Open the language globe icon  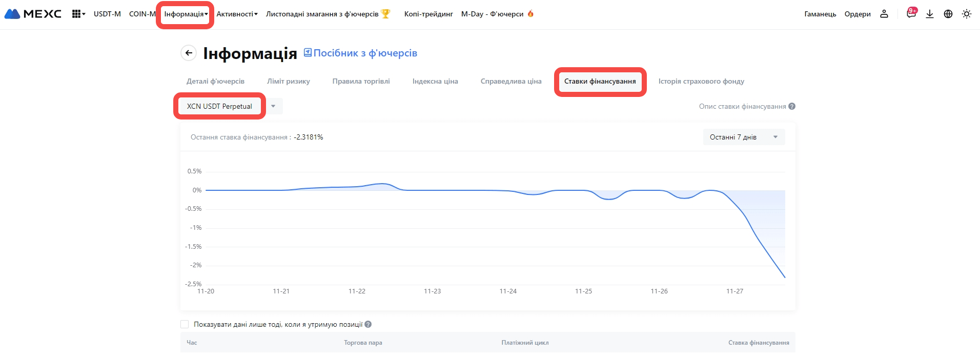(x=948, y=14)
